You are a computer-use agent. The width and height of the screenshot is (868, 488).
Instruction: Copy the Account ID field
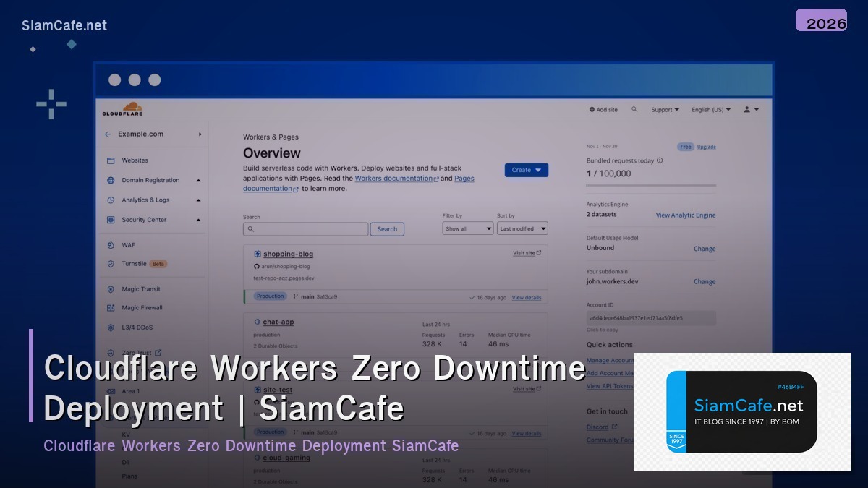click(x=650, y=318)
